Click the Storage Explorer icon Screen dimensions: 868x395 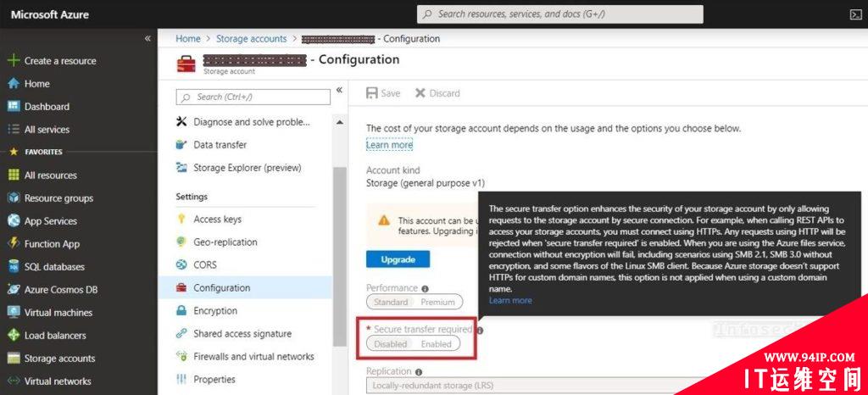181,167
